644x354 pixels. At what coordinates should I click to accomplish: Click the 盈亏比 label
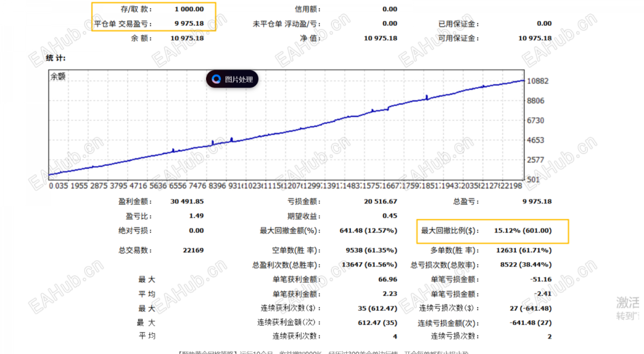139,216
